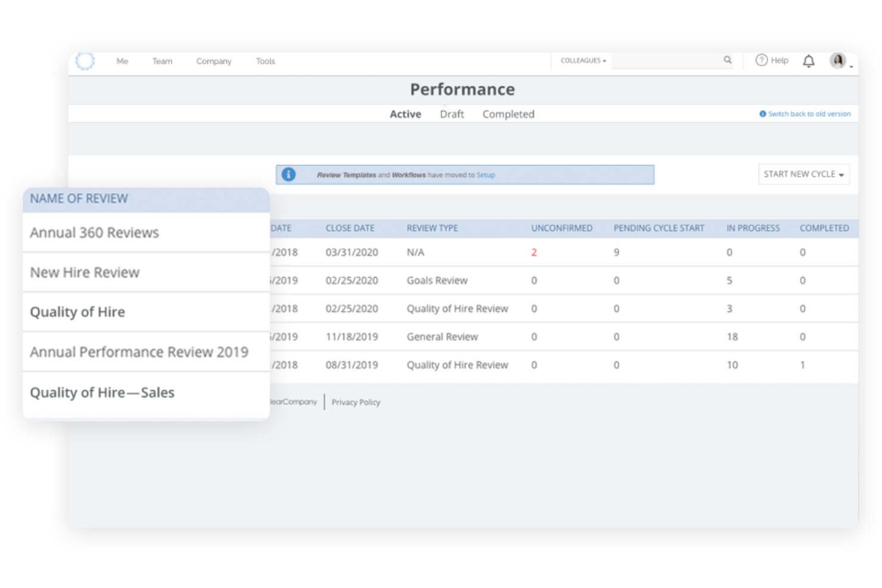Click in-progress count 10

[732, 365]
